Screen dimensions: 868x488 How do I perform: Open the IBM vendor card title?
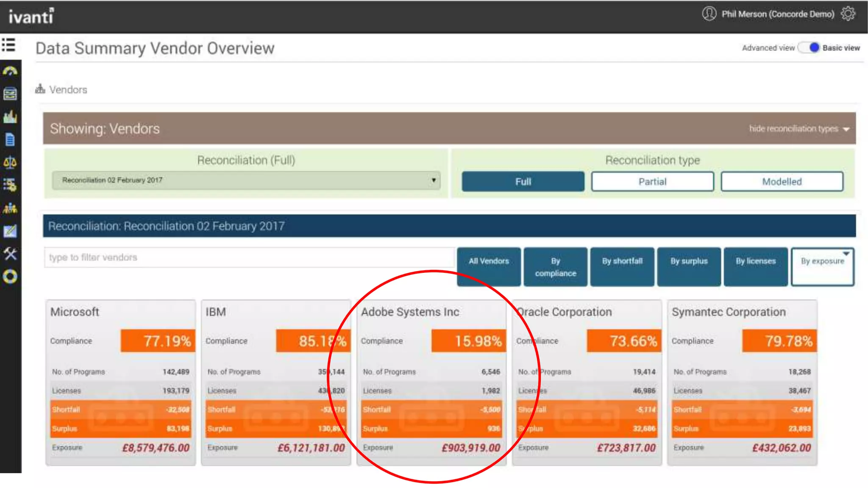coord(216,312)
